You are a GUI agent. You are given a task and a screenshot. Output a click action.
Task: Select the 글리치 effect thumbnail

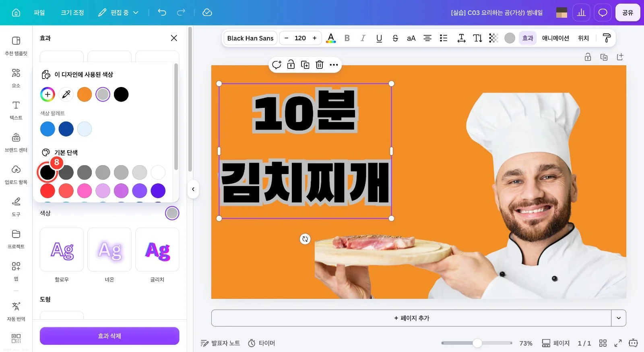coord(157,250)
